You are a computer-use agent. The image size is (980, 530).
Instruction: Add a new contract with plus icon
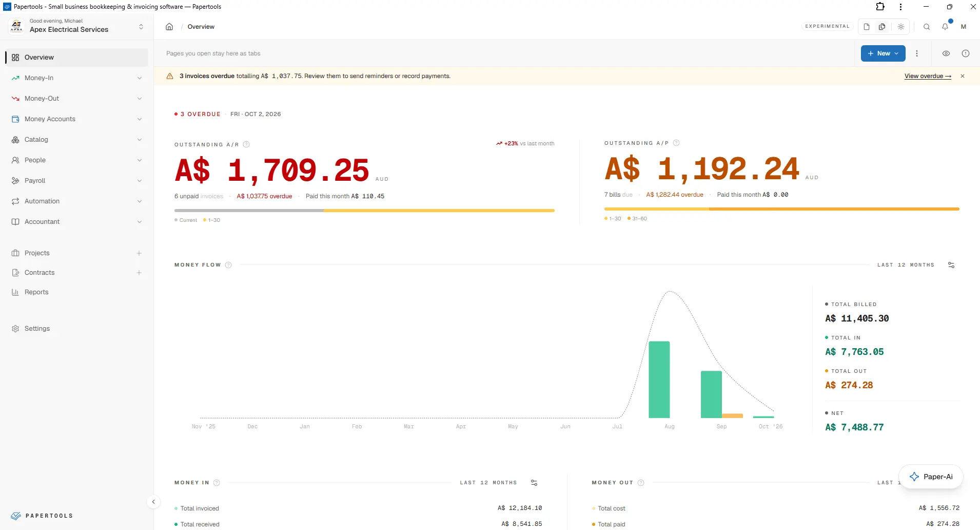(139, 273)
